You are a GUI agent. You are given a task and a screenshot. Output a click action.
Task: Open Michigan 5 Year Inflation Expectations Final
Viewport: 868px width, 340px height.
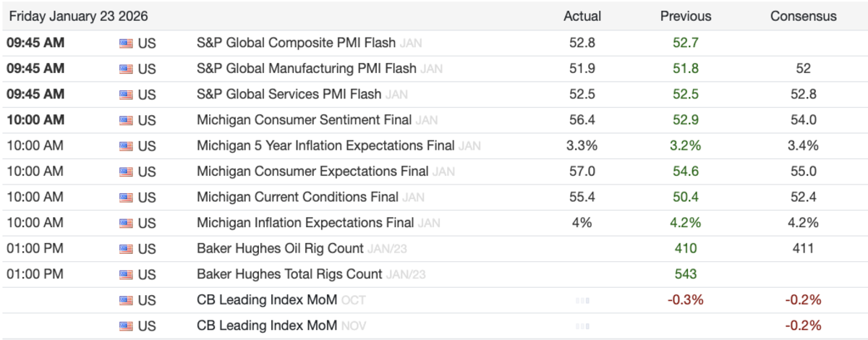(325, 146)
